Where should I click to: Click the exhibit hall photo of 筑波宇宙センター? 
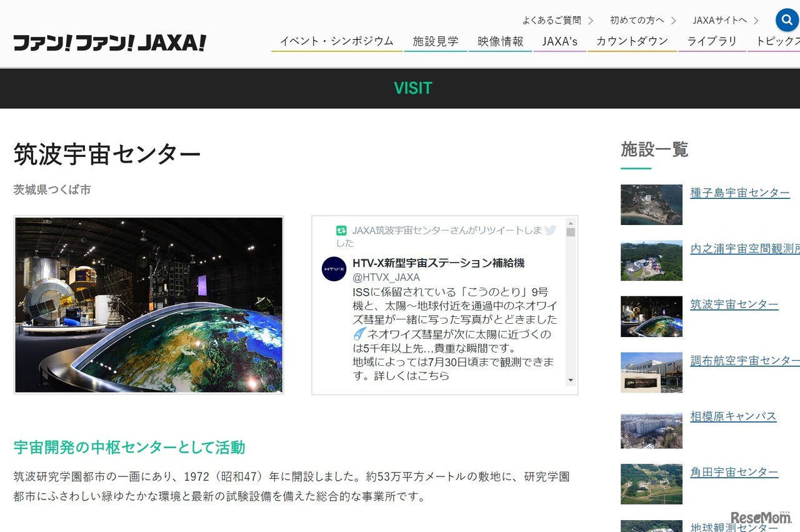pyautogui.click(x=148, y=304)
